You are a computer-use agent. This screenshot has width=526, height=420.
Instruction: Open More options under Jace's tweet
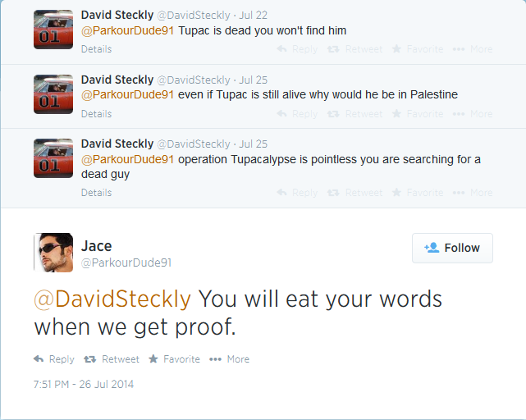229,359
